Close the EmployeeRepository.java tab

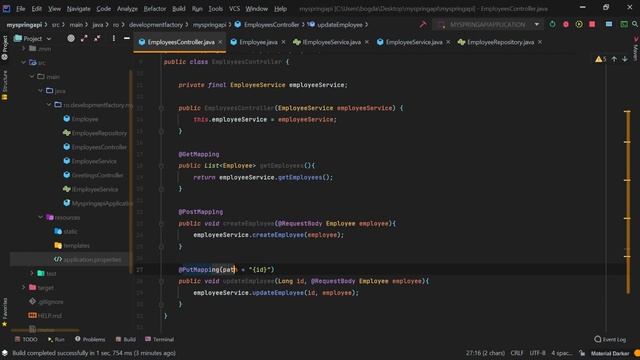540,42
